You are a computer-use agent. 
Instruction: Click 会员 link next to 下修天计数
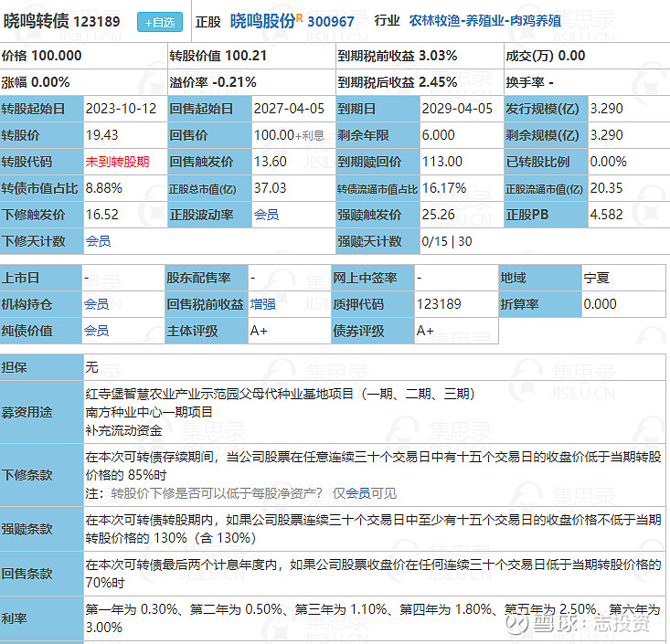(x=99, y=241)
